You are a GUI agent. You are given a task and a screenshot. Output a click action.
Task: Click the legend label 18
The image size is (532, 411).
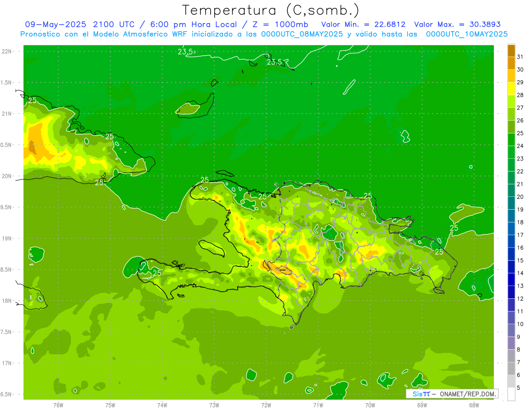pyautogui.click(x=520, y=222)
